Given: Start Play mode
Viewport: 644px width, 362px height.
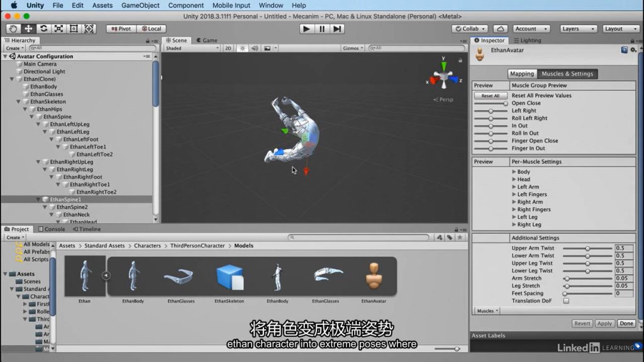Looking at the screenshot, I should [306, 29].
